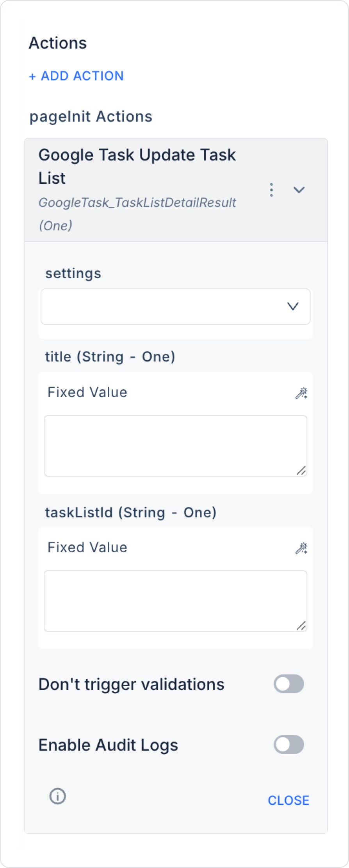349x868 pixels.
Task: Turn on the Enable Audit Logs toggle
Action: pyautogui.click(x=288, y=745)
